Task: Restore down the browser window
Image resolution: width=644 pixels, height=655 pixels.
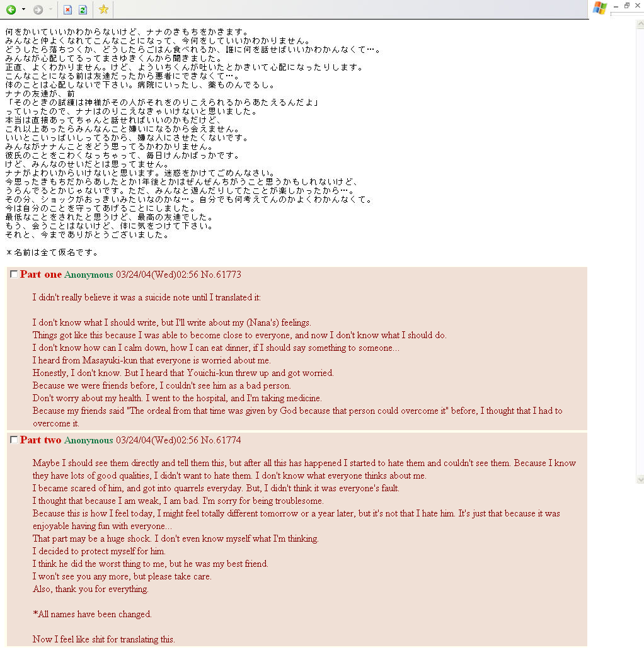Action: click(627, 6)
